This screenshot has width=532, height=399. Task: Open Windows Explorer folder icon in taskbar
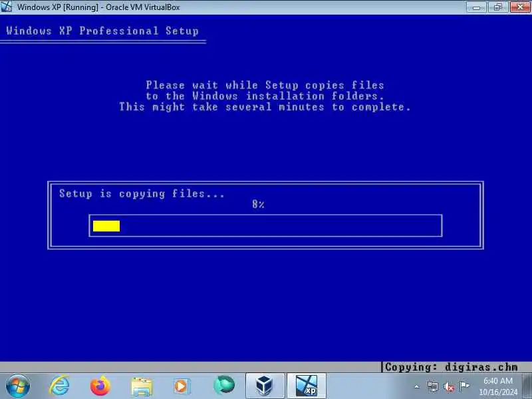pos(142,386)
